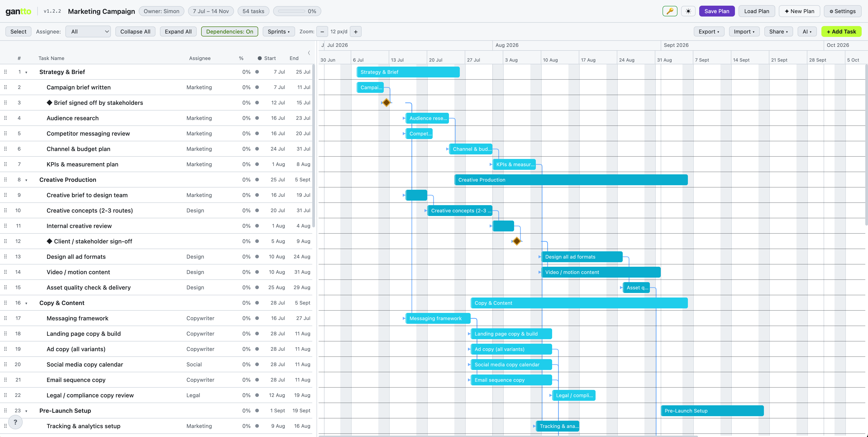Viewport: 868px width, 437px height.
Task: Click the Brief signed off milestone diamond in chart
Action: pyautogui.click(x=386, y=103)
